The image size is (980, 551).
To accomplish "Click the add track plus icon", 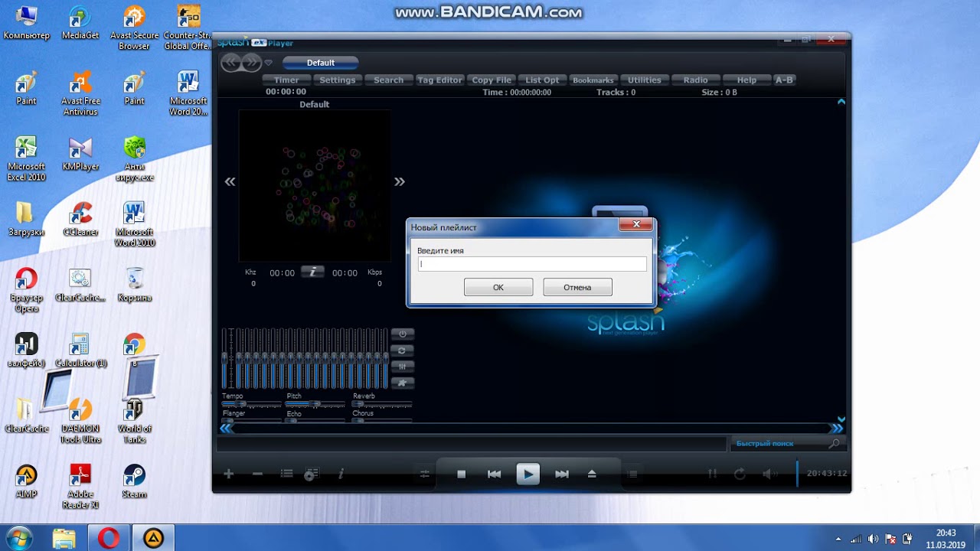I will [x=228, y=474].
